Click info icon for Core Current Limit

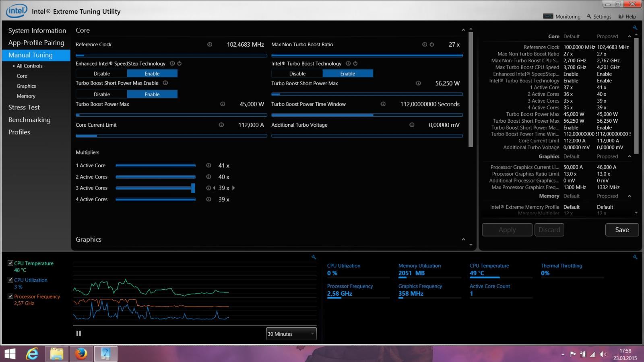coord(221,125)
